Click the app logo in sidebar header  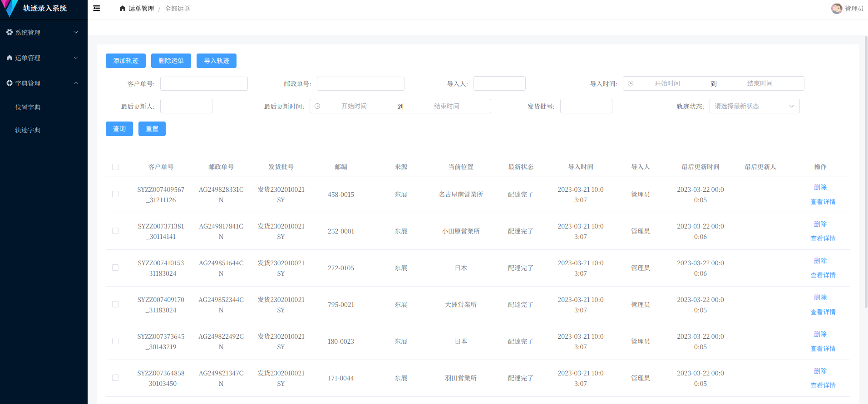tap(9, 8)
